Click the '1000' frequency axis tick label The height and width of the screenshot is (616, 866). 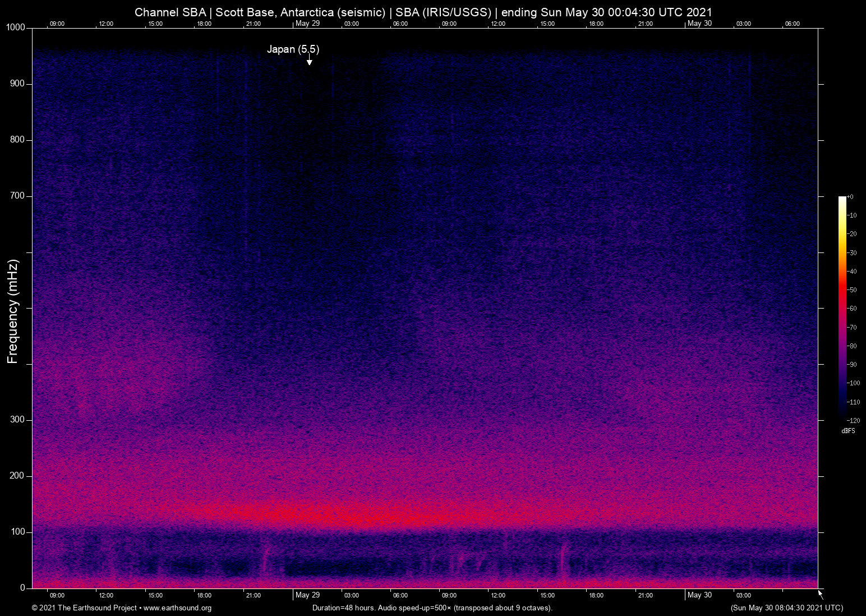(x=16, y=28)
